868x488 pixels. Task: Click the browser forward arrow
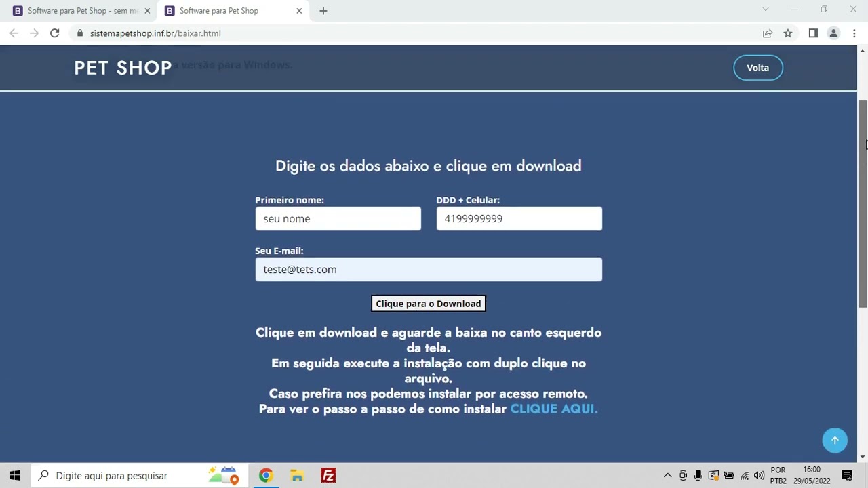(34, 33)
